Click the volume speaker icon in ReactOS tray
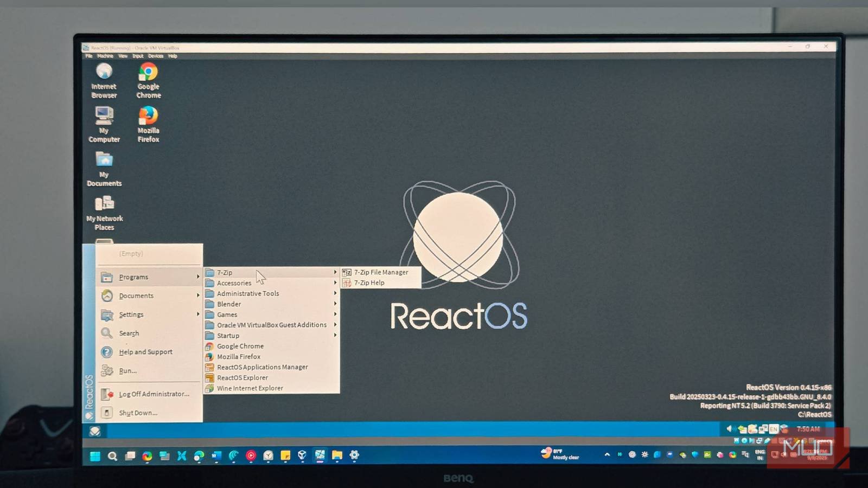The image size is (868, 488). [730, 429]
